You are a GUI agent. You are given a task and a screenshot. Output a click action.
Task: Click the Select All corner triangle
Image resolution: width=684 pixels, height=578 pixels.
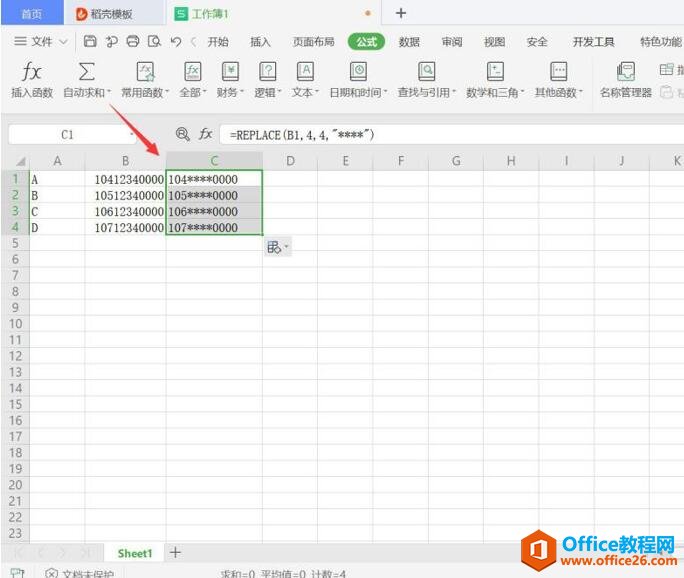(x=21, y=161)
